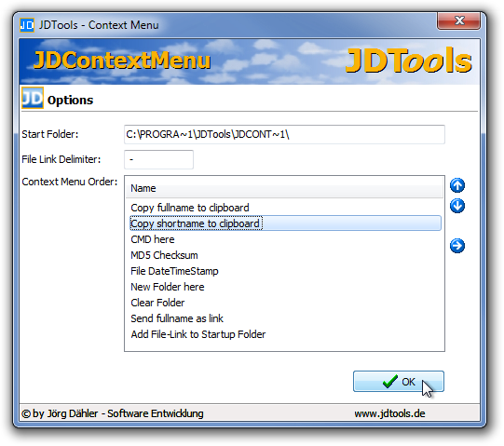Click the JD Options logo icon
The height and width of the screenshot is (446, 504).
[33, 98]
